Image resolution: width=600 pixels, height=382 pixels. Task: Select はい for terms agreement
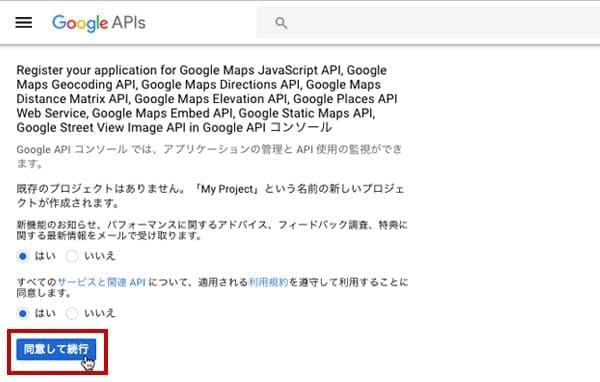(23, 313)
